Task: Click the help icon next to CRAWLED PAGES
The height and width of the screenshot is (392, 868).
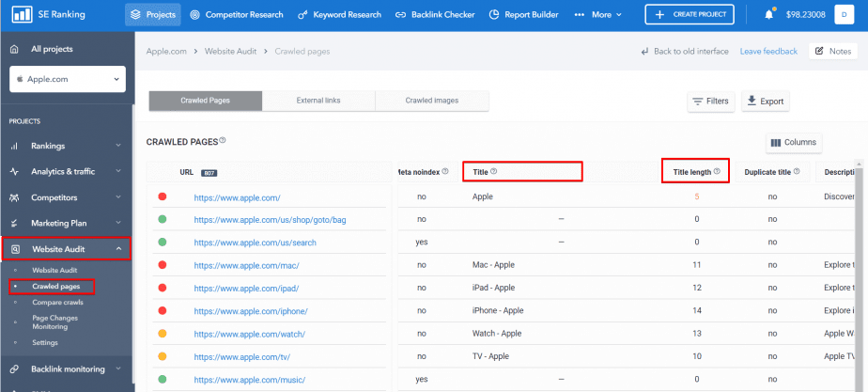Action: [x=223, y=141]
